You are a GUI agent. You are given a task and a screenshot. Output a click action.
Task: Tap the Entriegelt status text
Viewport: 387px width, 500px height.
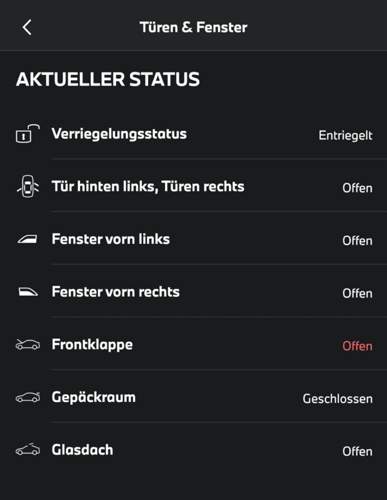pyautogui.click(x=345, y=136)
